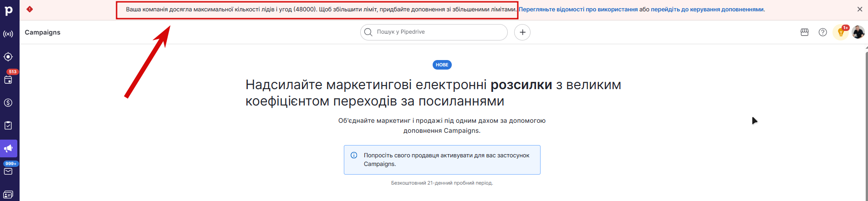Open the lightbulb Sales Assistant icon
Screen dimensions: 868x201
pyautogui.click(x=841, y=32)
